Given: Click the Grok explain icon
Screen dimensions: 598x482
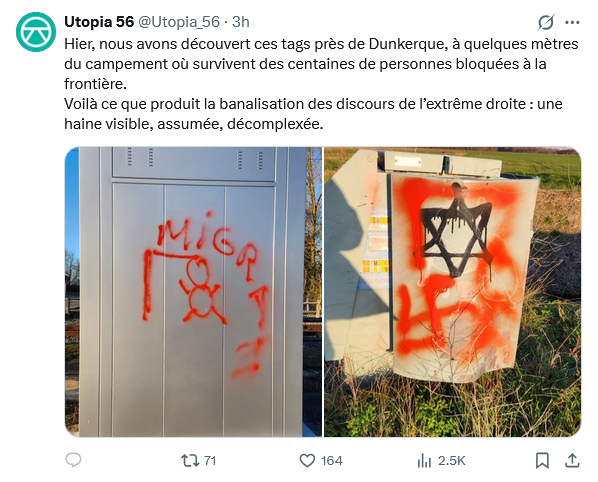Looking at the screenshot, I should coord(546,22).
